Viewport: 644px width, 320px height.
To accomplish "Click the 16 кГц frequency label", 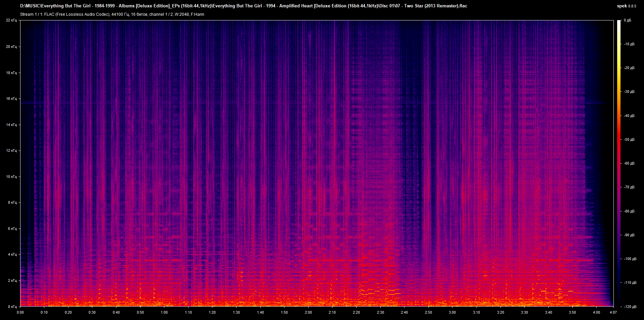I will pyautogui.click(x=11, y=99).
